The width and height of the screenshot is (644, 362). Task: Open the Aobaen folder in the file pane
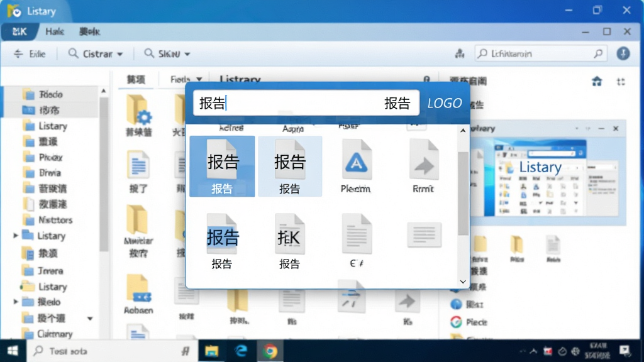(138, 294)
